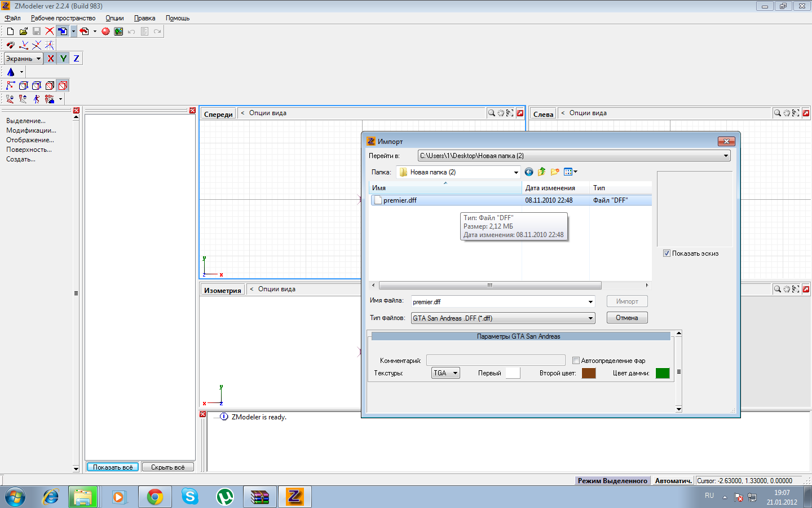Open the cactus image texture browser icon
The image size is (812, 508).
coord(118,32)
